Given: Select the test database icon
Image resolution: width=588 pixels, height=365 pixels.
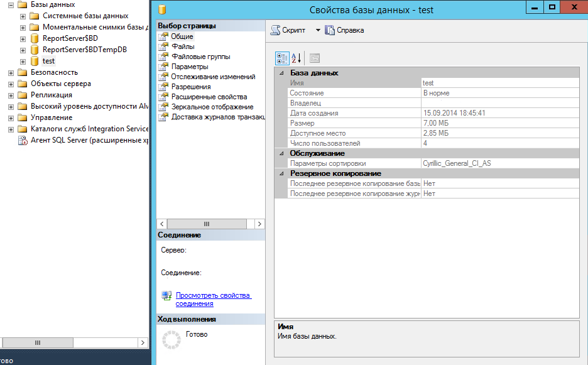Looking at the screenshot, I should 33,61.
